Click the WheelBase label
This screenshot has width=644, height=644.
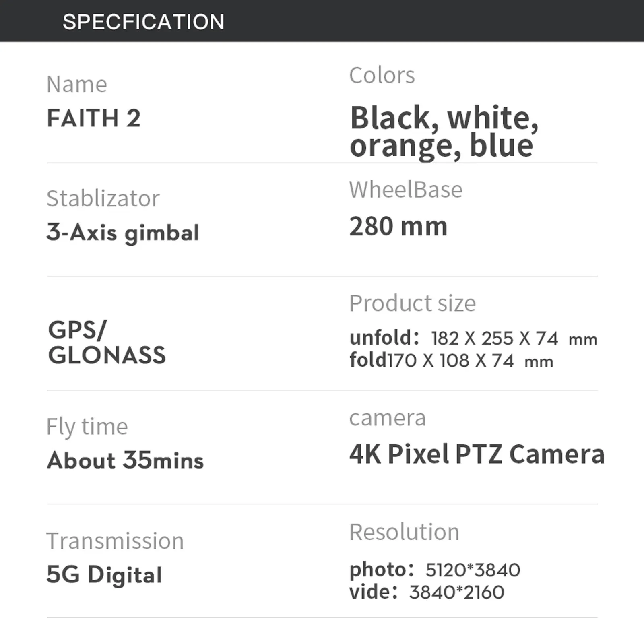[x=406, y=190]
